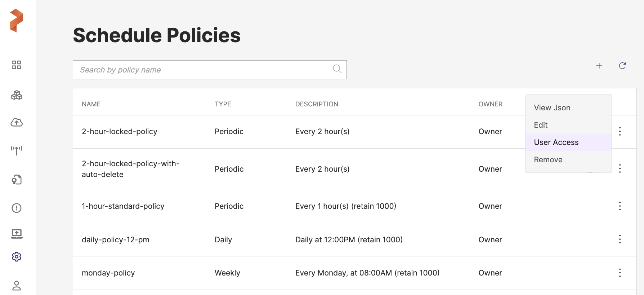Open the settings gear icon
Screen dimensions: 644x295
(x=17, y=257)
